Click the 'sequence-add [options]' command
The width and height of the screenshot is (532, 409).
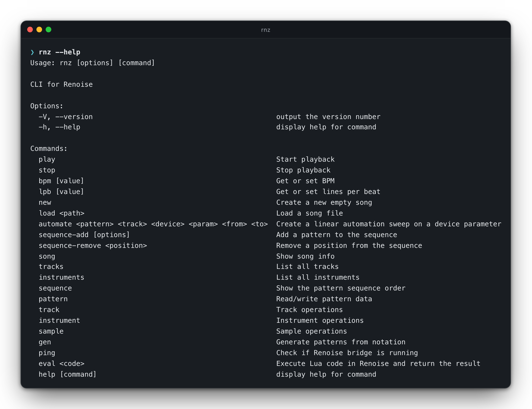[84, 235]
